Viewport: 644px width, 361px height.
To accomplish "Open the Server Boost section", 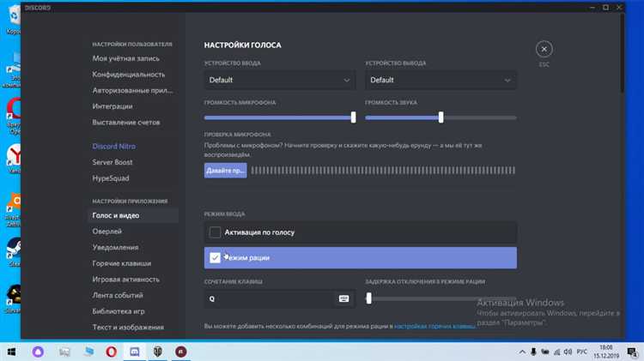I will pos(112,162).
